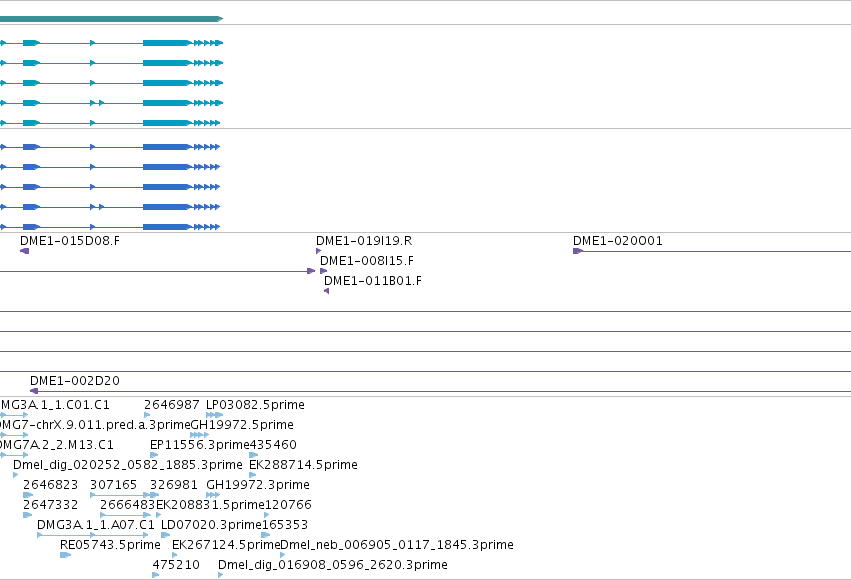Select the 165353 label

285,525
